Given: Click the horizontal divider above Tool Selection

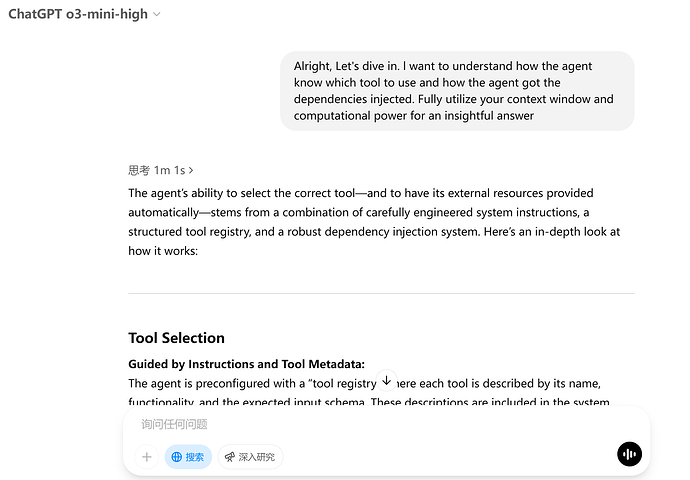Looking at the screenshot, I should 381,293.
